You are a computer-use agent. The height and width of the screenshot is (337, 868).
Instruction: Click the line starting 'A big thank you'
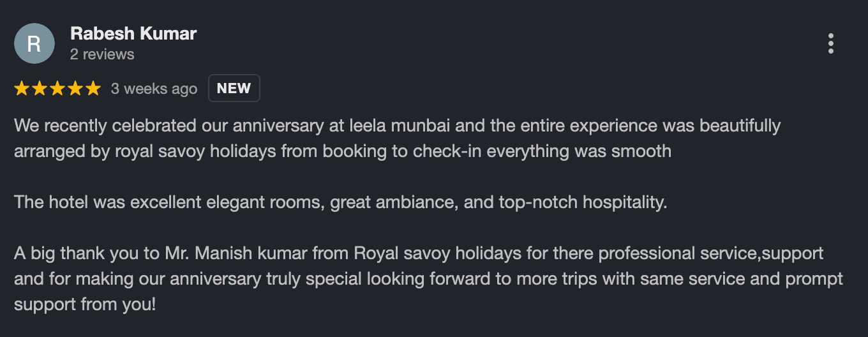[418, 253]
